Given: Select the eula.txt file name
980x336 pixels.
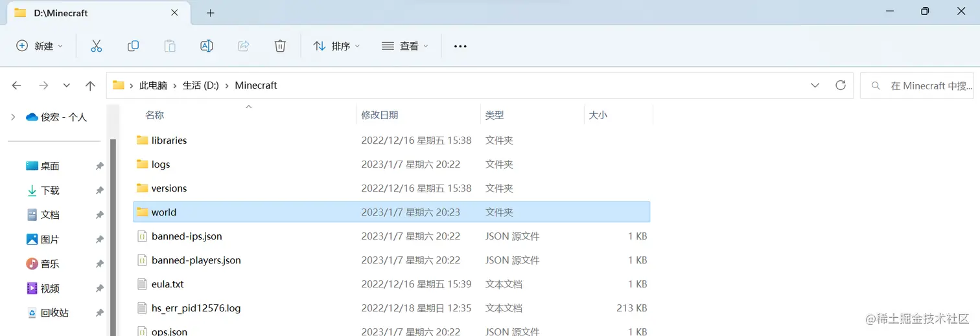Looking at the screenshot, I should point(168,284).
